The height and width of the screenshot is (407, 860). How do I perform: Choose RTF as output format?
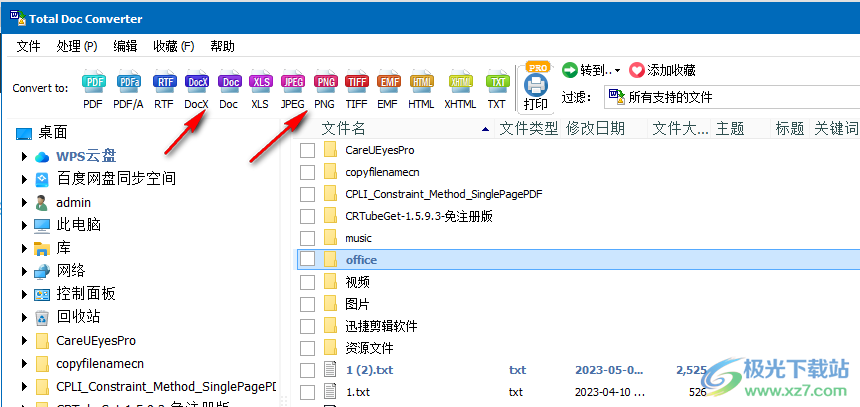click(x=164, y=82)
